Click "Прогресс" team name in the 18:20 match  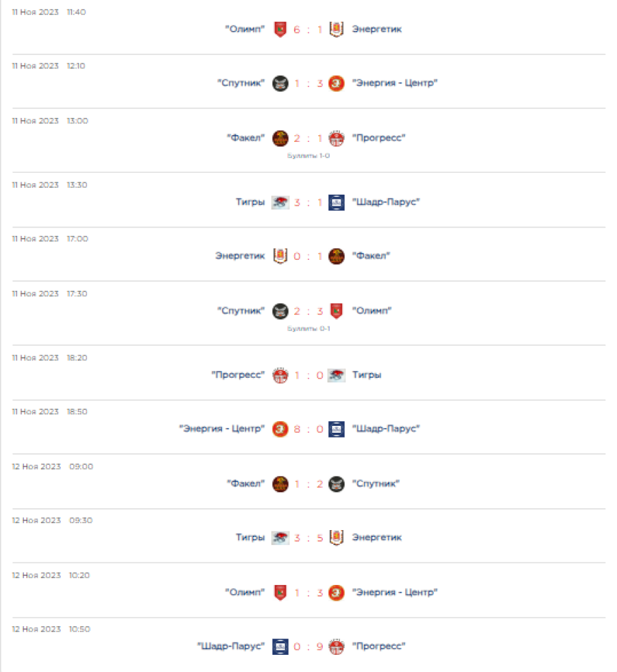point(238,375)
